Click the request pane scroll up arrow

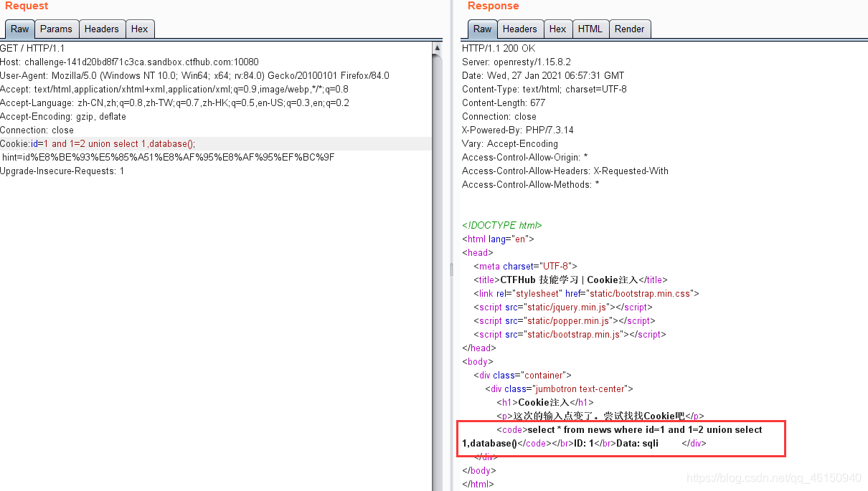click(438, 49)
